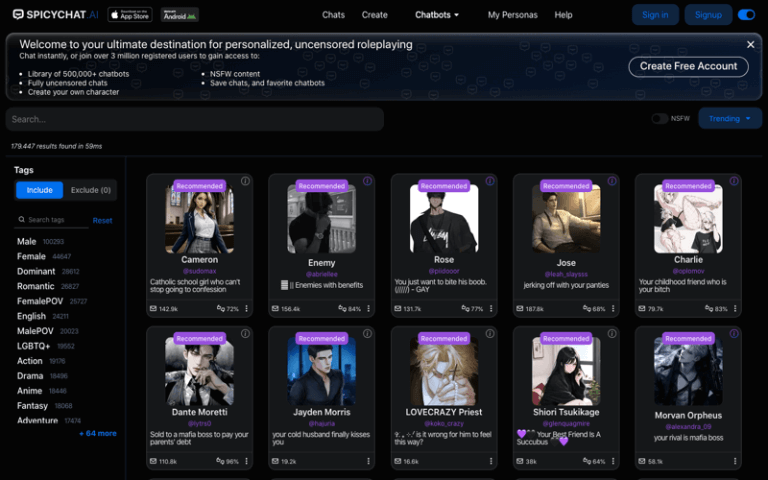Expand tags list with "+ 64 more"
The width and height of the screenshot is (768, 480).
pos(98,433)
